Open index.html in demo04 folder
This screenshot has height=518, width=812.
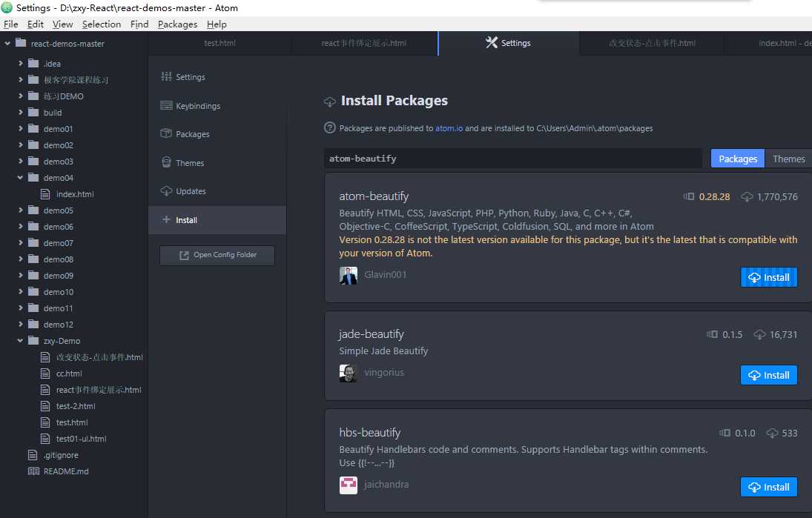[x=75, y=194]
